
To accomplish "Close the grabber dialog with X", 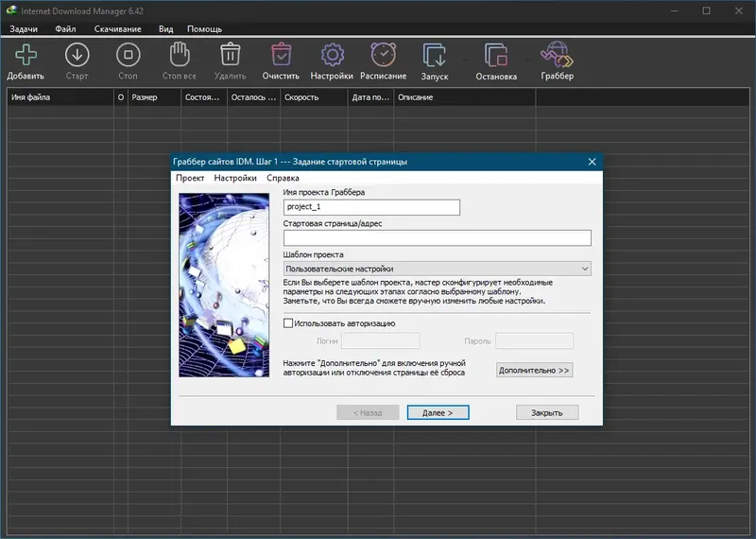I will [593, 162].
